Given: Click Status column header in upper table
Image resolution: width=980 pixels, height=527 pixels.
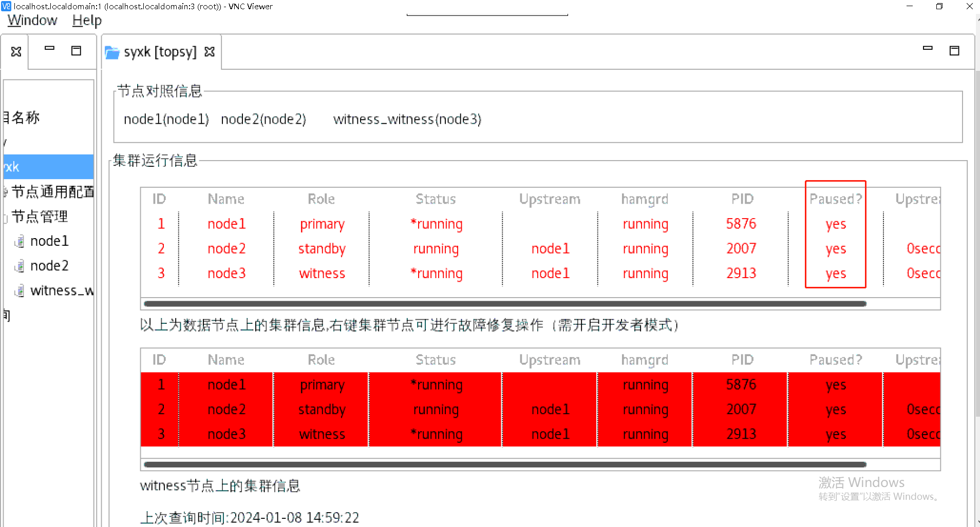Looking at the screenshot, I should click(x=436, y=199).
